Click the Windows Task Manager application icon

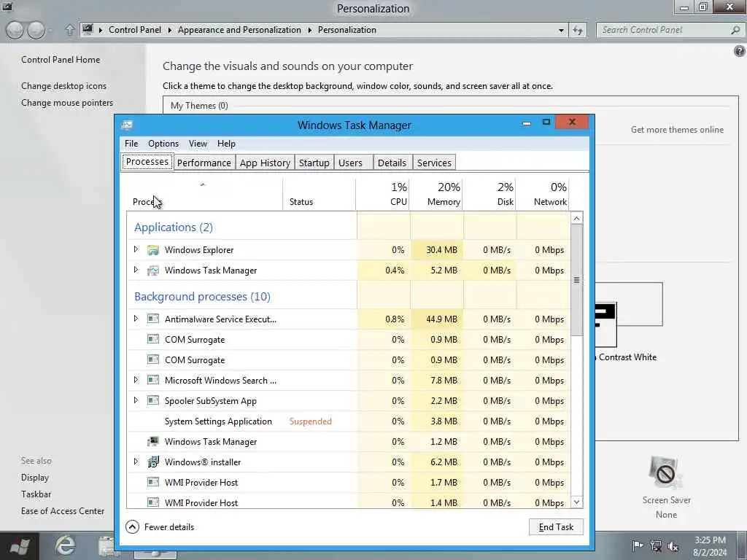(x=153, y=271)
